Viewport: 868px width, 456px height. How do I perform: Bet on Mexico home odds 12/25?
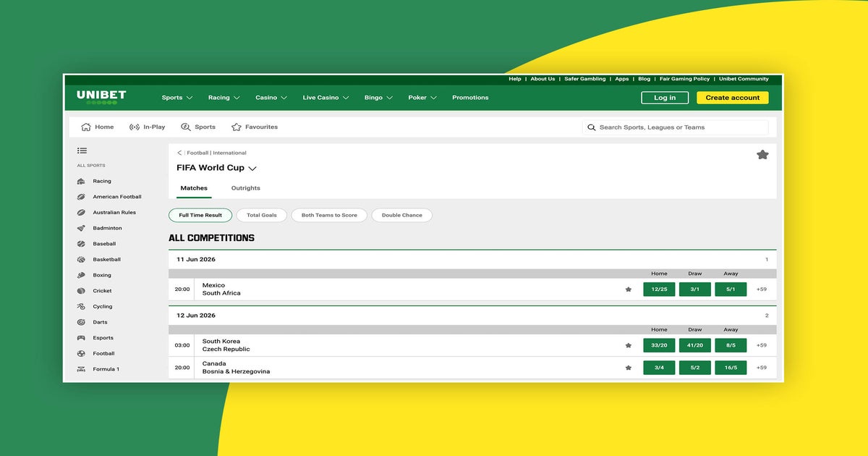[659, 290]
